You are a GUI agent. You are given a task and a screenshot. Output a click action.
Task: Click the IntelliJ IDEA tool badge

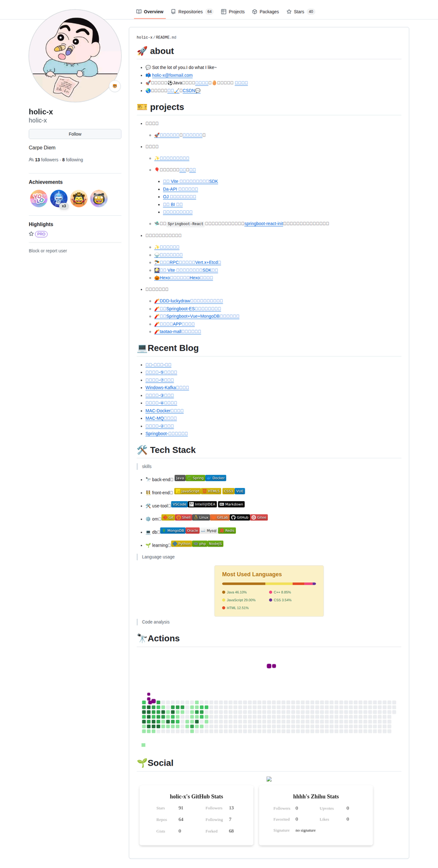[203, 504]
